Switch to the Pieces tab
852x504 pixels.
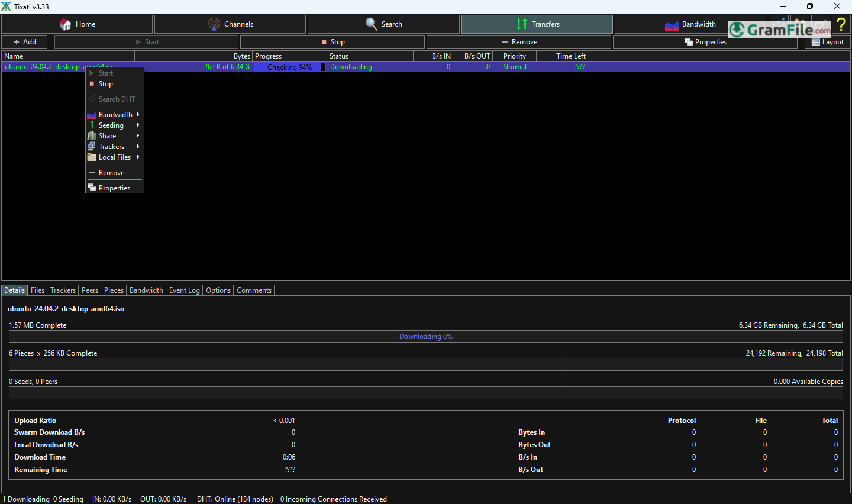(114, 290)
